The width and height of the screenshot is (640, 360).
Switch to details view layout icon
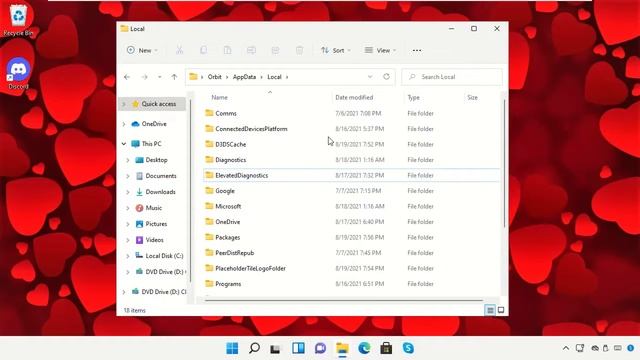coord(490,310)
